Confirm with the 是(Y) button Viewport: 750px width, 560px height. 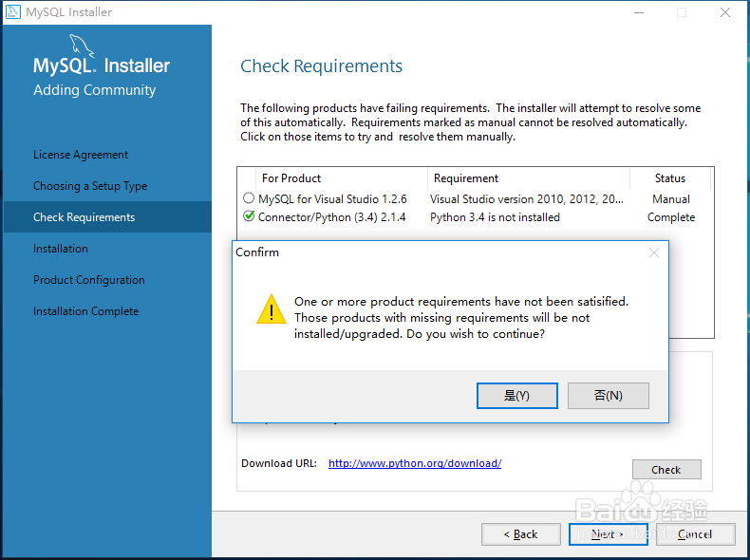click(x=517, y=396)
